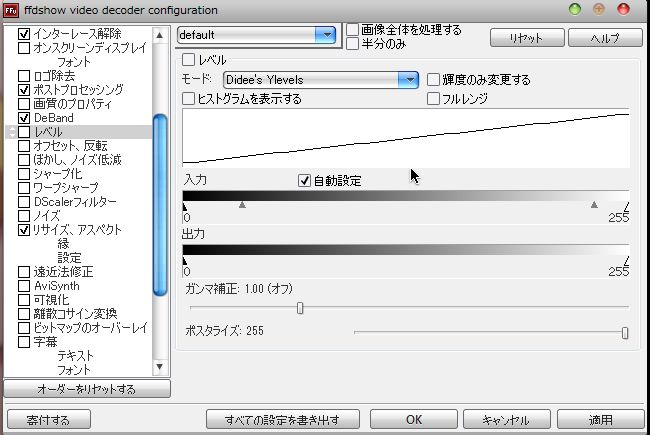Open the default preset dropdown

[325, 35]
